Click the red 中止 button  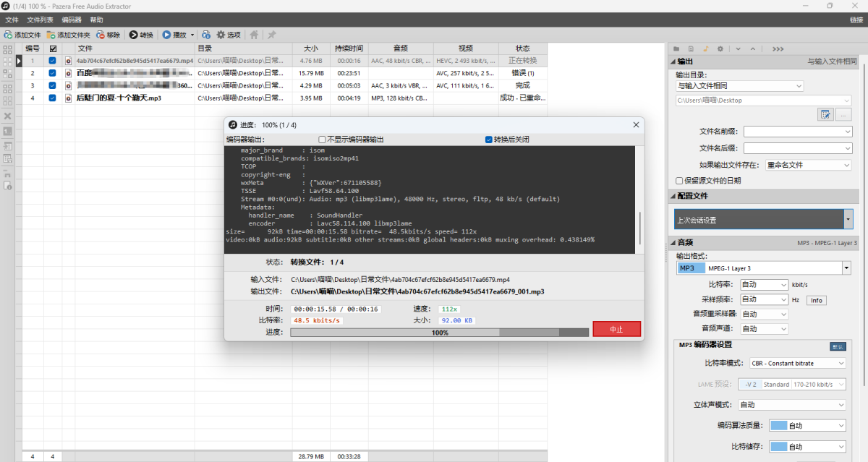pos(616,328)
